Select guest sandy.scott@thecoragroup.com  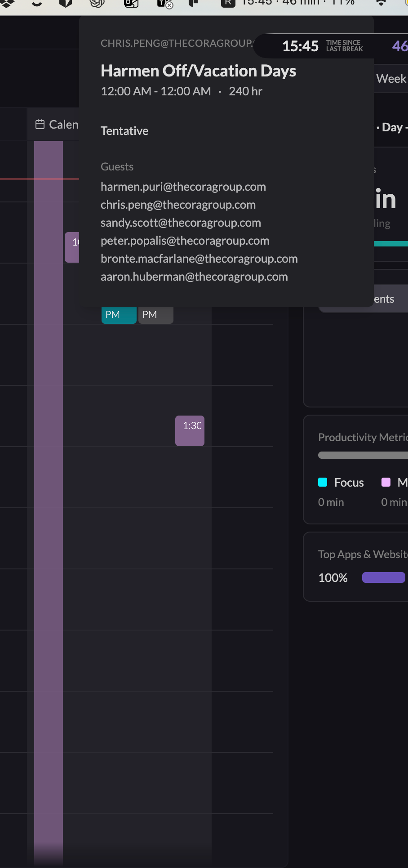[x=181, y=223]
